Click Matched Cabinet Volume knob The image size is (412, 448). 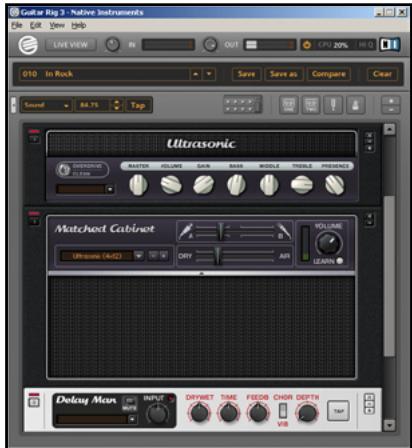(x=329, y=243)
